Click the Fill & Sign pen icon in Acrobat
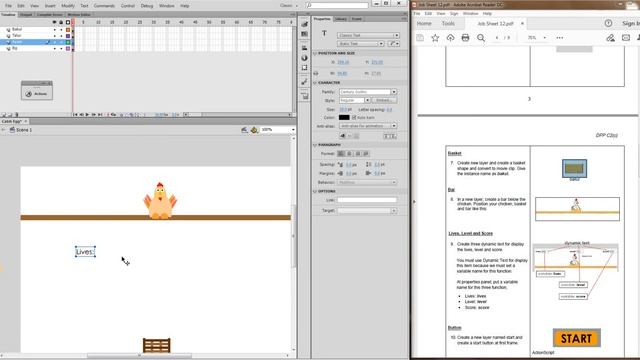 [x=610, y=38]
